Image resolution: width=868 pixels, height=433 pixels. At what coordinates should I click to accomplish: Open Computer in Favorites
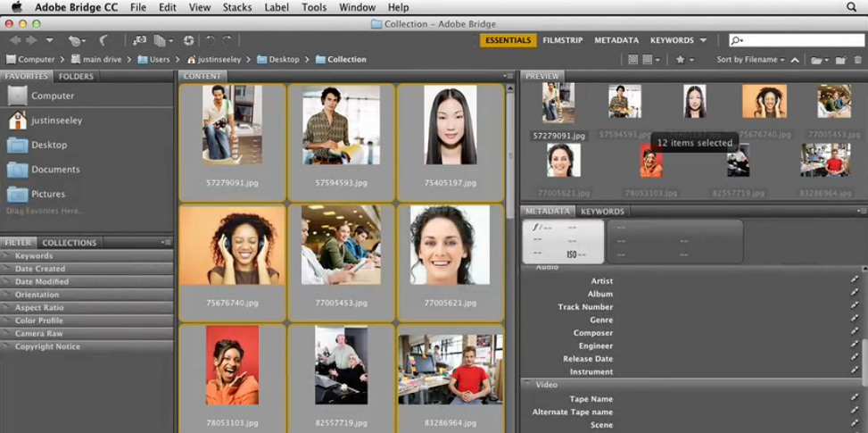point(41,96)
